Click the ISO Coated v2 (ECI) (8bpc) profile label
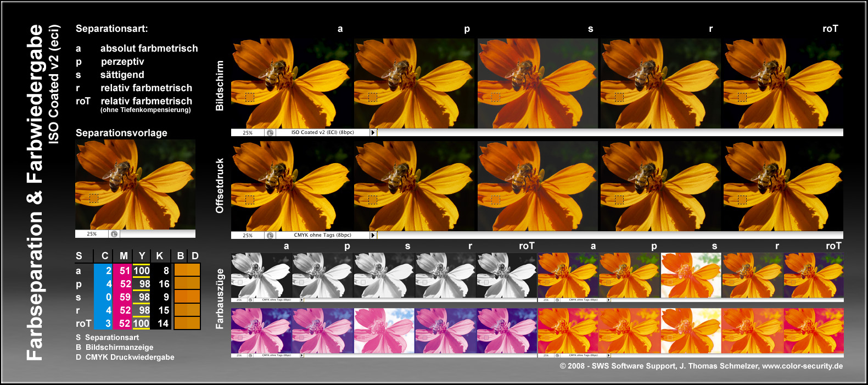 tap(322, 132)
